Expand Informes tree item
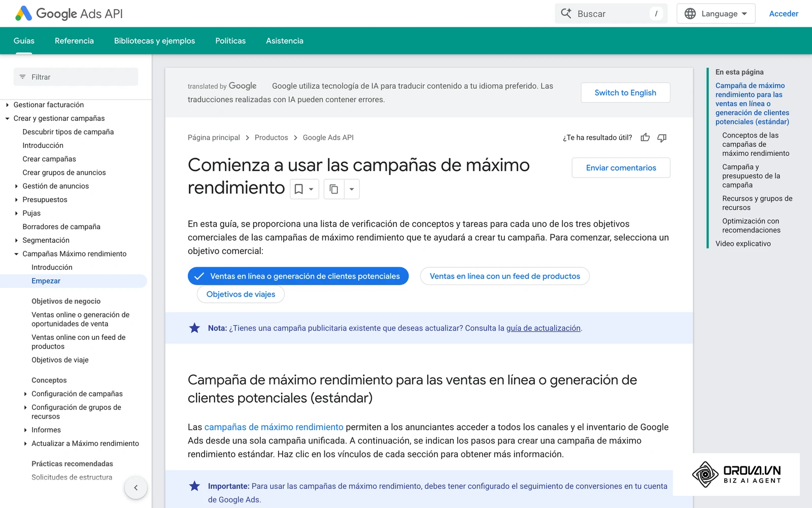 (x=25, y=430)
